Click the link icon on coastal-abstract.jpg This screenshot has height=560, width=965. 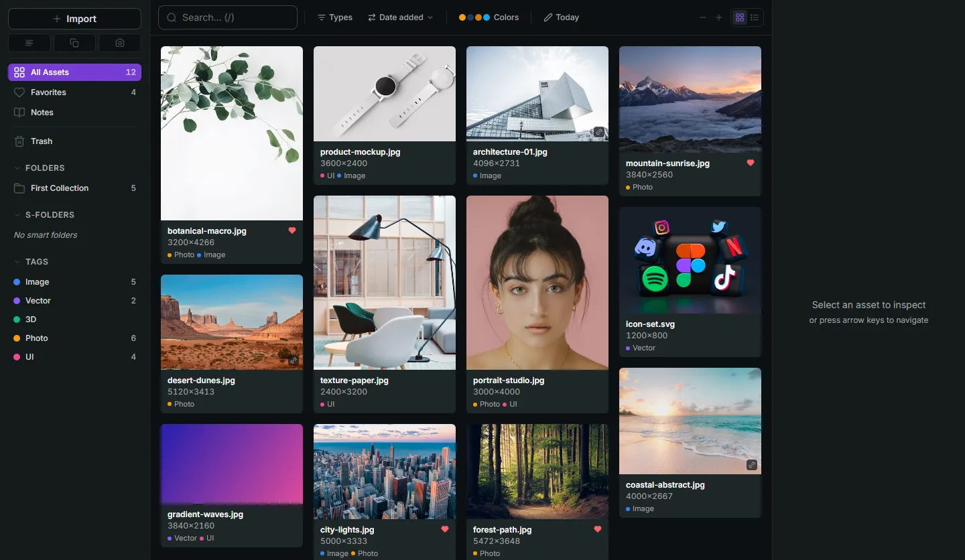[752, 465]
